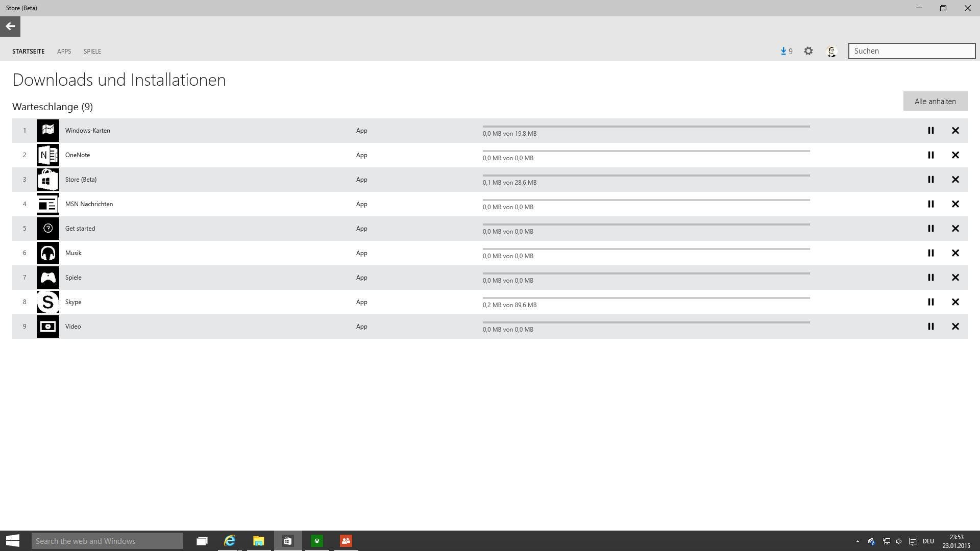Viewport: 980px width, 551px height.
Task: Open the taskbar clock showing 23:53
Action: pos(957,541)
